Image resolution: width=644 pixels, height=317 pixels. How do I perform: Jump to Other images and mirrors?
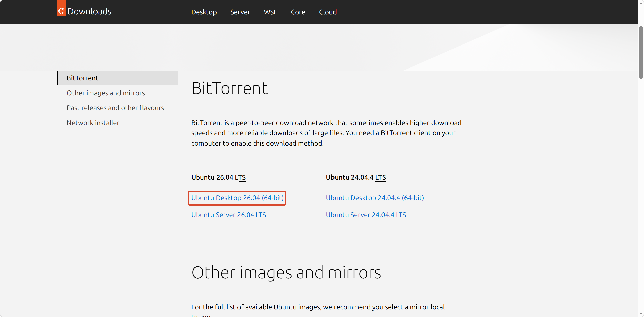[106, 93]
